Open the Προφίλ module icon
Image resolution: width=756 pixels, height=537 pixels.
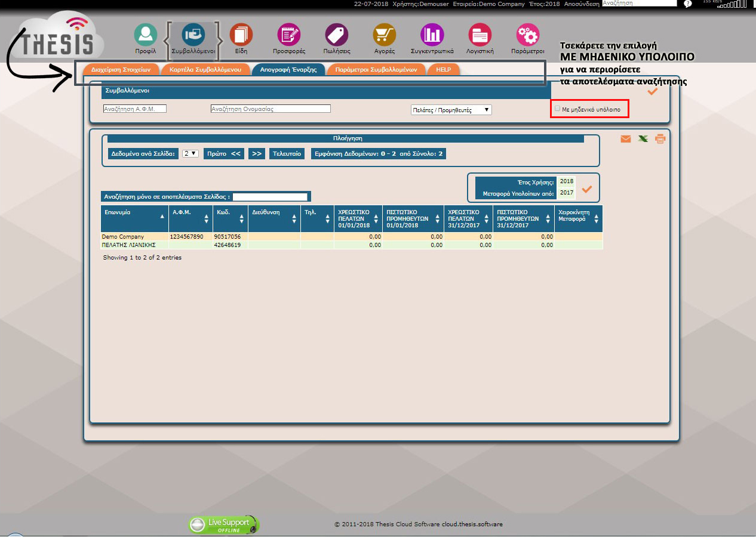(x=145, y=35)
